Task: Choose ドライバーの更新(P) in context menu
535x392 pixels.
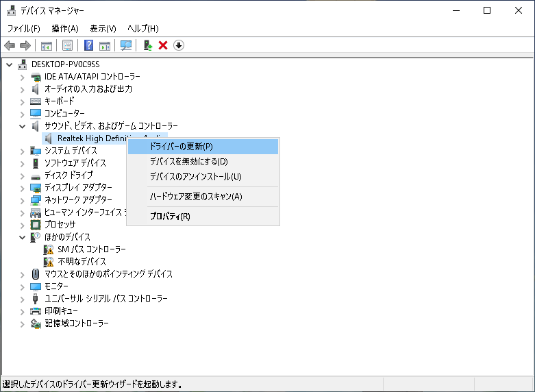Action: coord(203,147)
